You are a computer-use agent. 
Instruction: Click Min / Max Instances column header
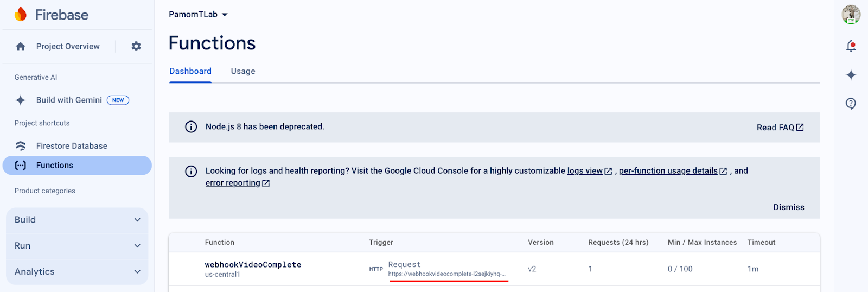(703, 243)
